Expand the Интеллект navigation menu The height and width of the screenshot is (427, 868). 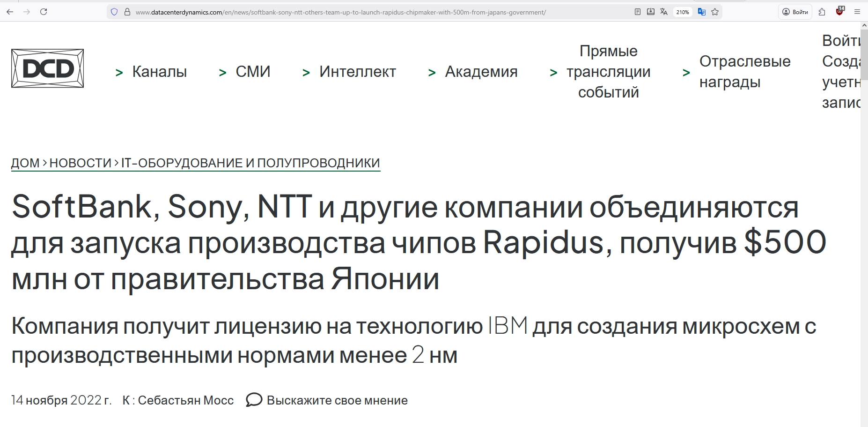(x=357, y=72)
